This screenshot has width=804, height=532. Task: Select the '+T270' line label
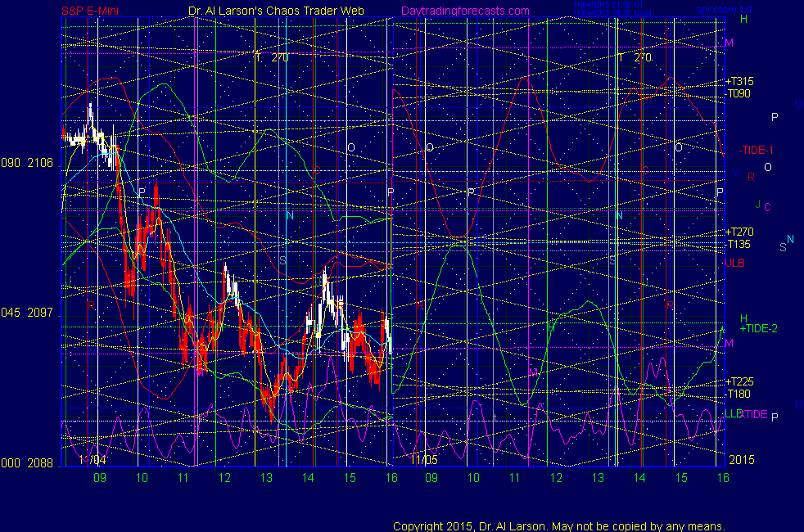[x=739, y=232]
